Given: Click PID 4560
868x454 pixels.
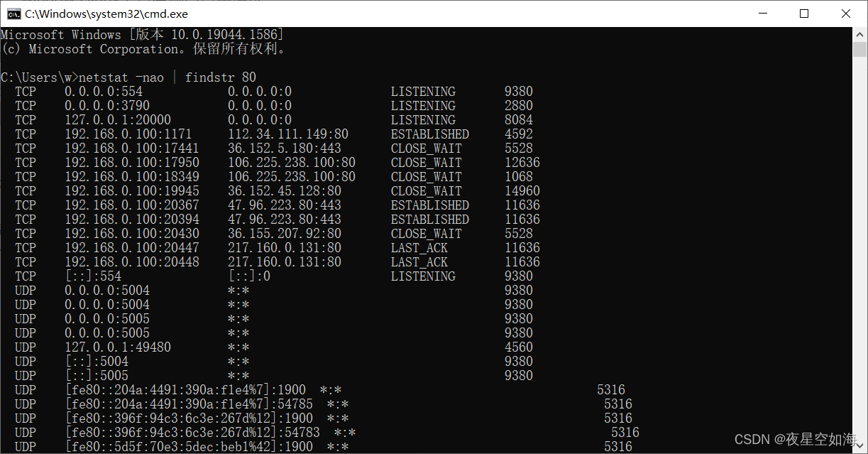Looking at the screenshot, I should (x=519, y=347).
